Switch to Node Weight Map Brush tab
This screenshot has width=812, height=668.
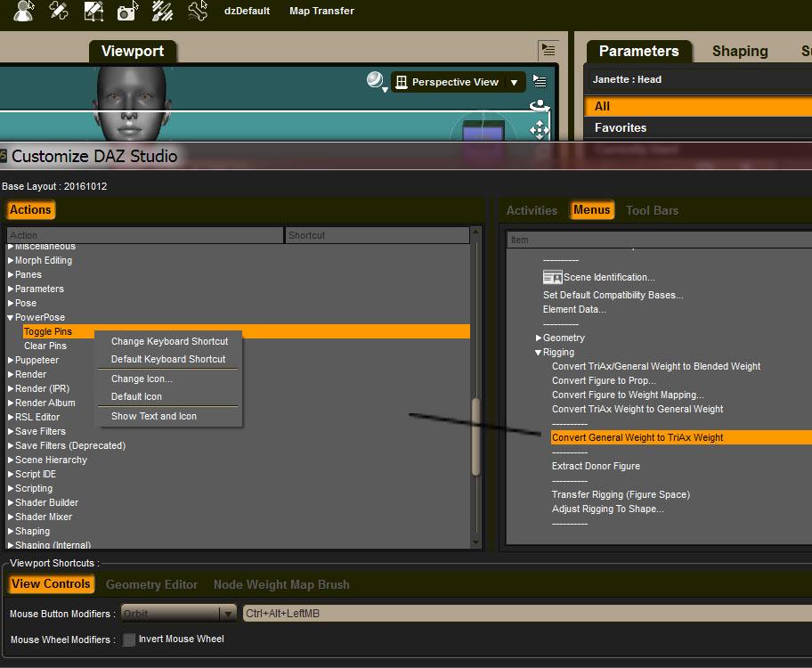click(281, 584)
